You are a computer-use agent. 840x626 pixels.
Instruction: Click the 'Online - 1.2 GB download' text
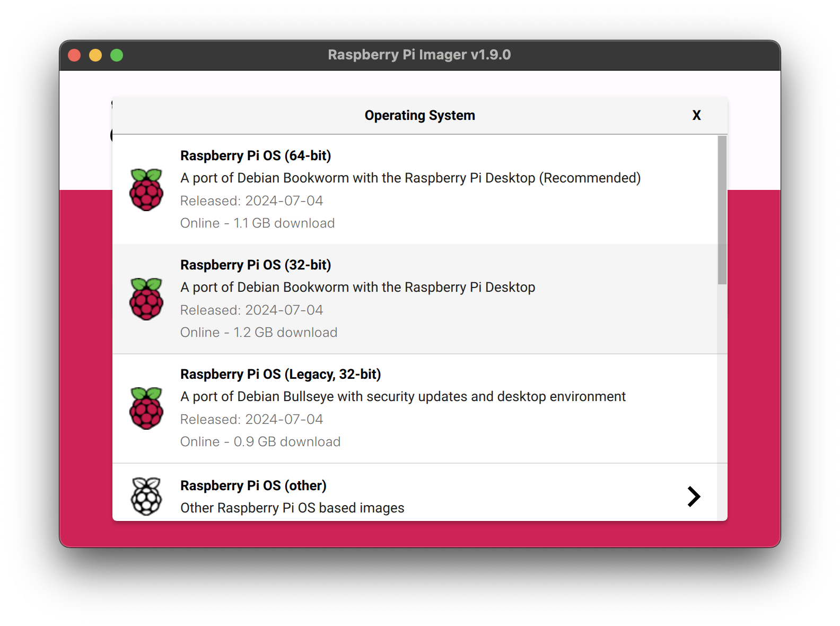[x=259, y=332]
